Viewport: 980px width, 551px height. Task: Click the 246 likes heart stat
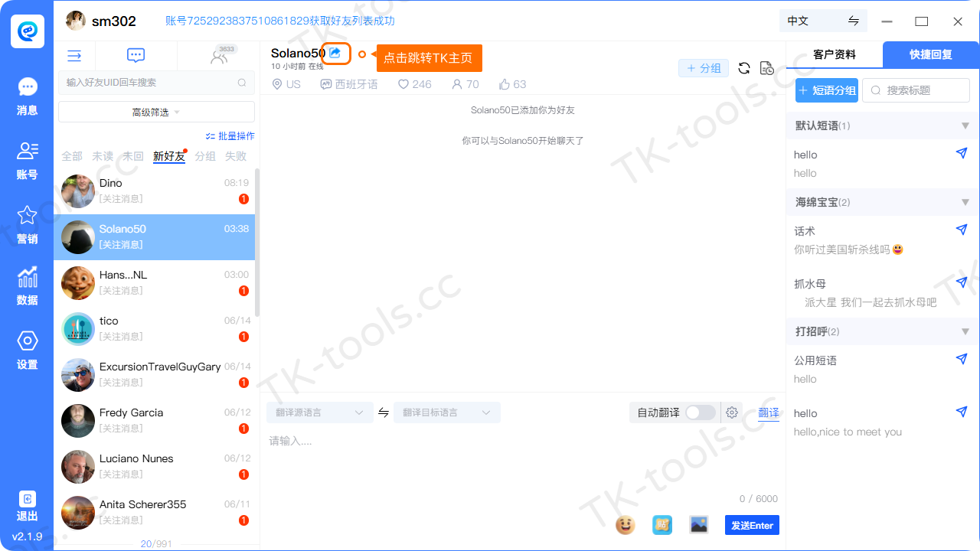[x=415, y=84]
